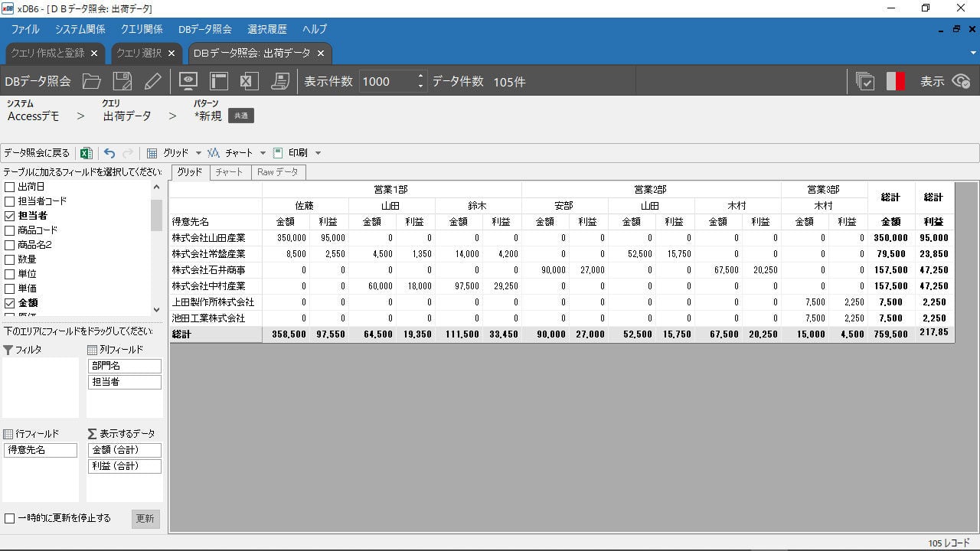Open the システム関係 menu

[x=80, y=29]
